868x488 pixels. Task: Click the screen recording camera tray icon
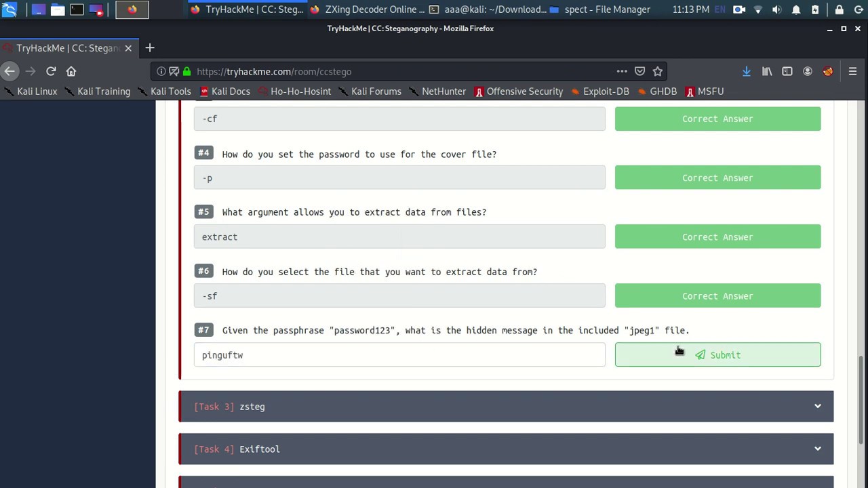[x=739, y=9]
